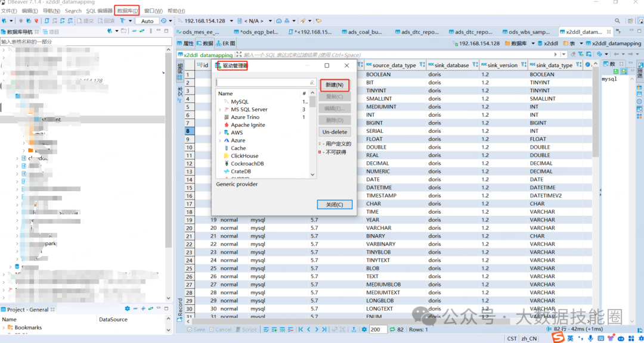
Task: Click the 新建(N) button in driver manager
Action: pos(335,85)
